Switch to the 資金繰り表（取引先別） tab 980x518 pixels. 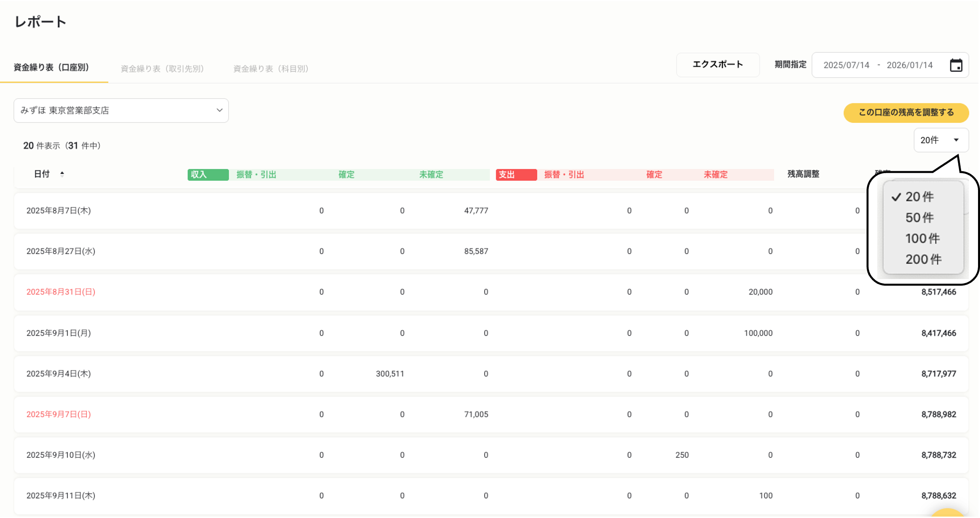point(162,68)
